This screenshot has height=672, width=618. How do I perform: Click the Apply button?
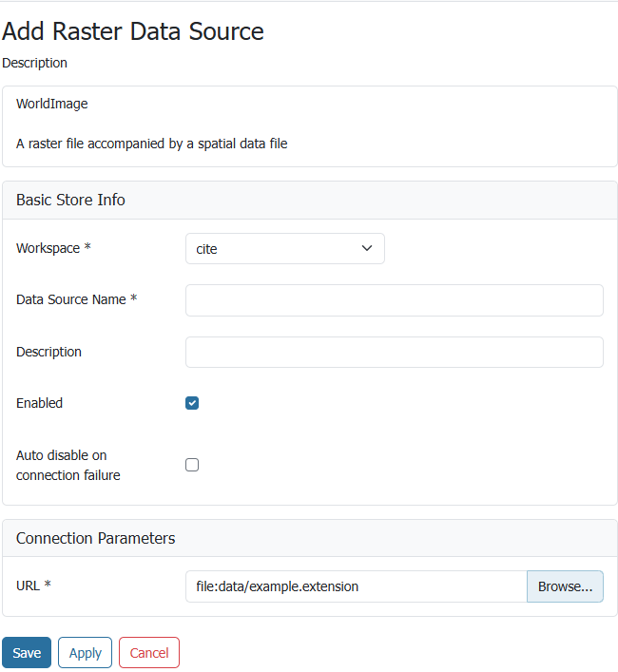[85, 653]
